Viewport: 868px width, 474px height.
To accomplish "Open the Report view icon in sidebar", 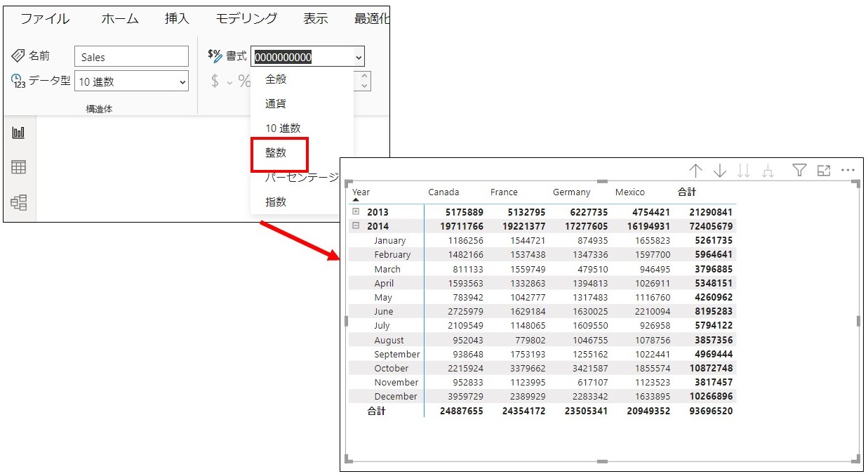I will [19, 133].
